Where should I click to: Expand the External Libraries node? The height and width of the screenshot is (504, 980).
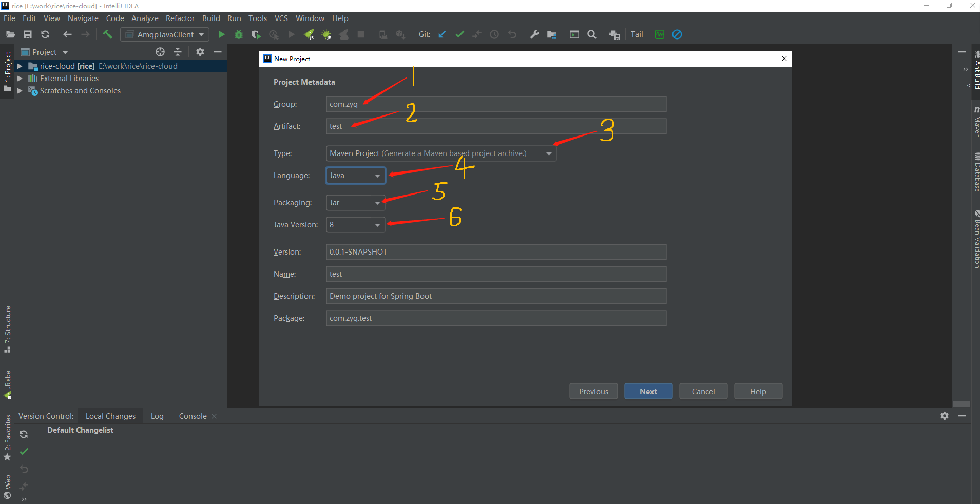pos(20,79)
